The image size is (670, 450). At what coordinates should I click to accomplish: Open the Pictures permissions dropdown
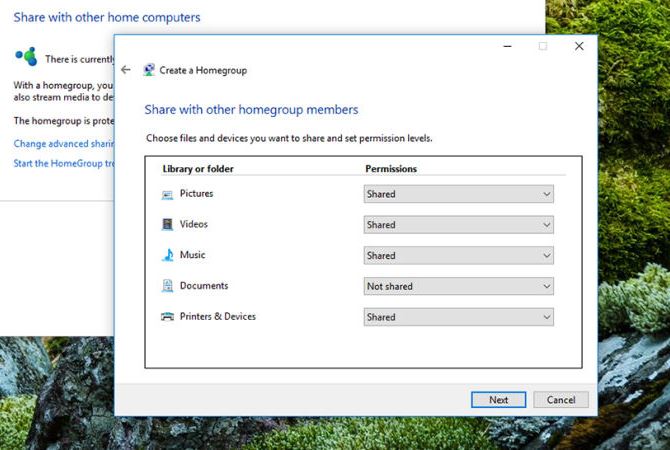pos(458,195)
